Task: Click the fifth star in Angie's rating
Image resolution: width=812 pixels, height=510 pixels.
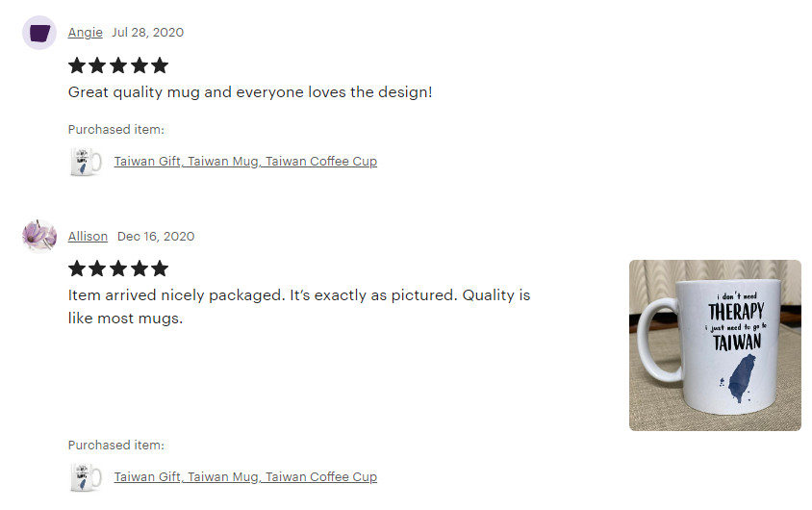Action: (x=160, y=65)
